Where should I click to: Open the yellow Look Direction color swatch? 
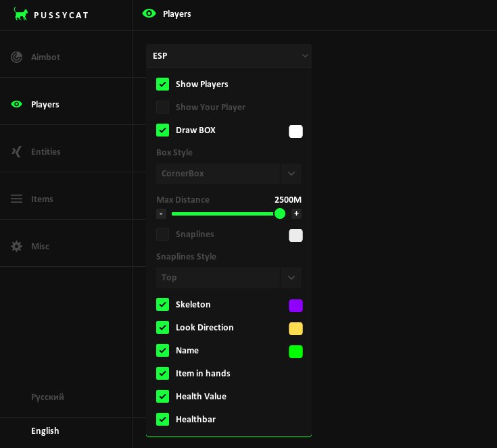pos(295,328)
